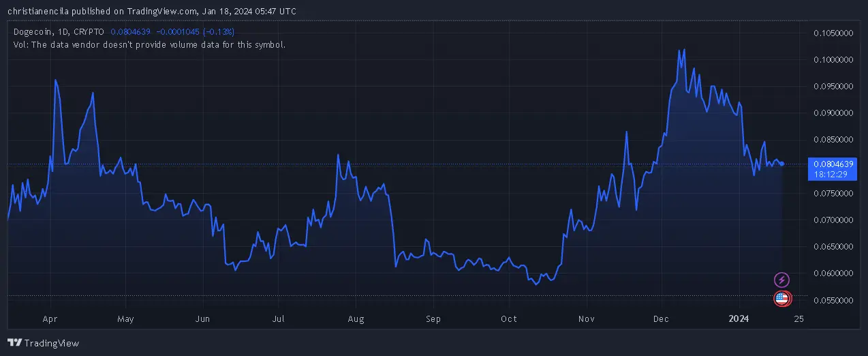Click the Apr label on time axis
Screen dimensions: 868x356
(50, 318)
